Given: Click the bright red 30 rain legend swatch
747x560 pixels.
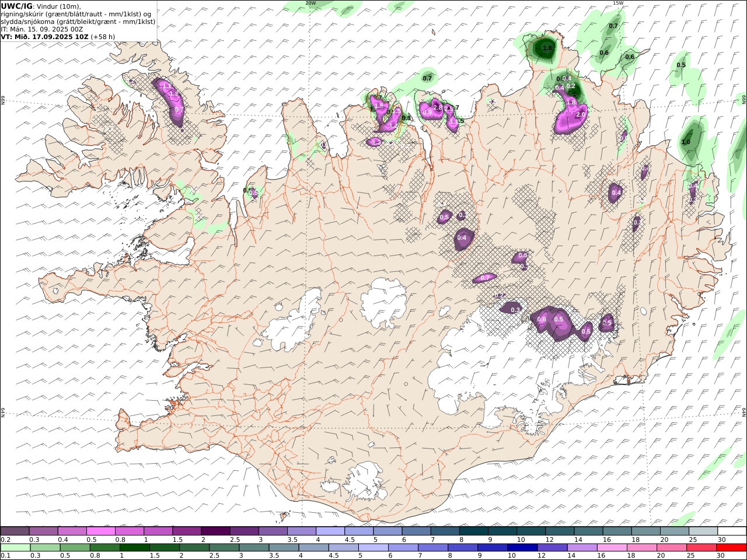Looking at the screenshot, I should click(731, 547).
